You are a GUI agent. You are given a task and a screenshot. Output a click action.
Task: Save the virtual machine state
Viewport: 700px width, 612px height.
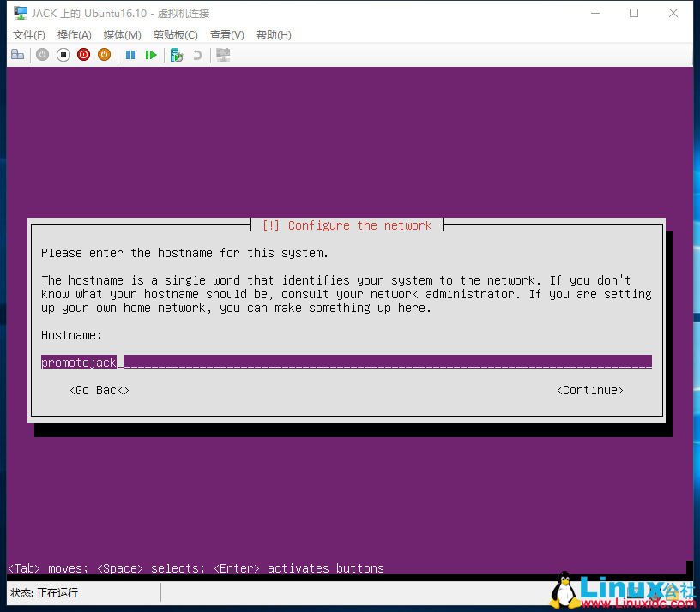[x=104, y=54]
